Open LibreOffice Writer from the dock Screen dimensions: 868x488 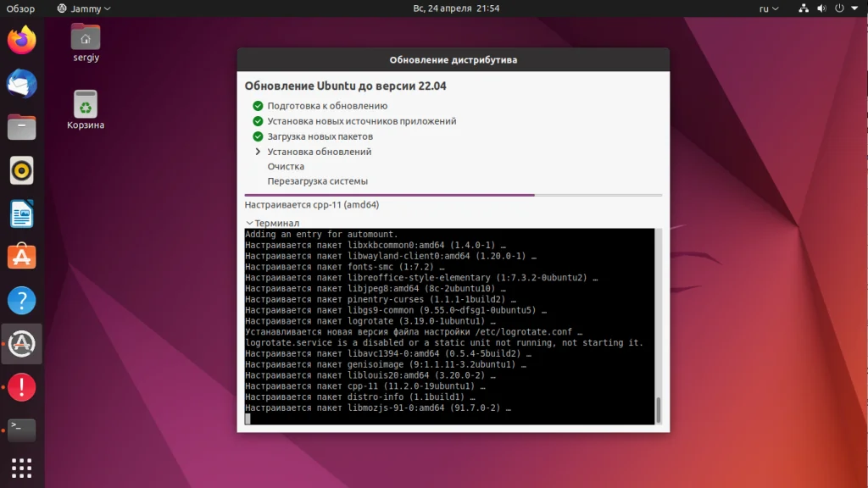tap(21, 213)
